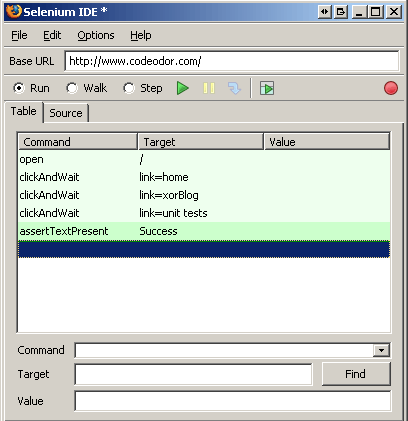Click the Target input field
This screenshot has height=421, width=408.
coord(193,374)
